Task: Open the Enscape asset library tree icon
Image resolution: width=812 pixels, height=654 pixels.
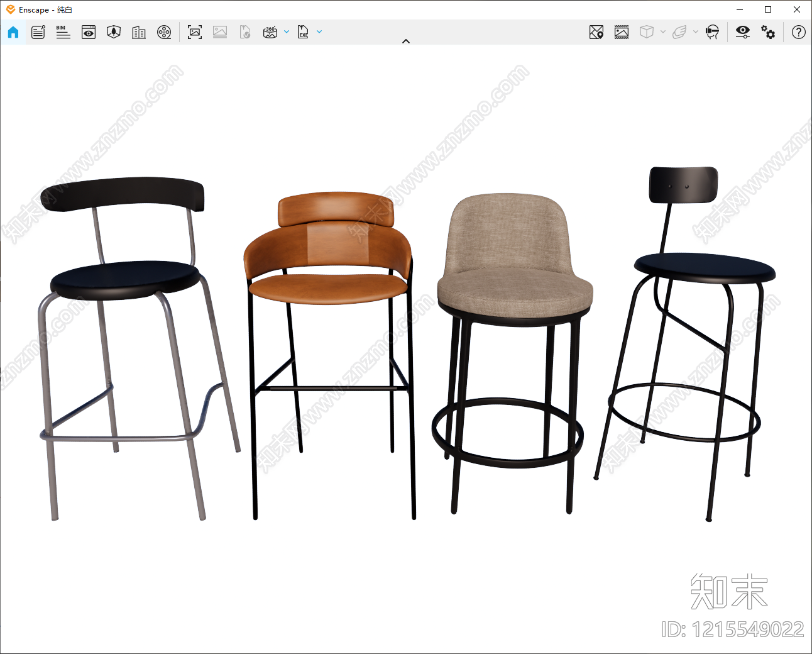Action: (x=114, y=32)
